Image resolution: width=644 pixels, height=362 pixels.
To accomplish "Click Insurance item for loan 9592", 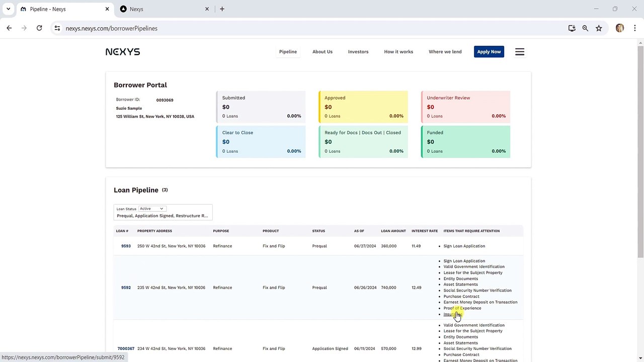I will click(x=453, y=314).
